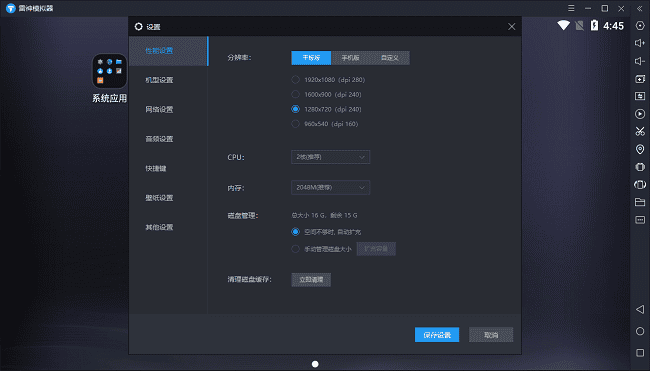The width and height of the screenshot is (650, 371).
Task: Click the gear icon beside 设置 title
Action: click(138, 27)
